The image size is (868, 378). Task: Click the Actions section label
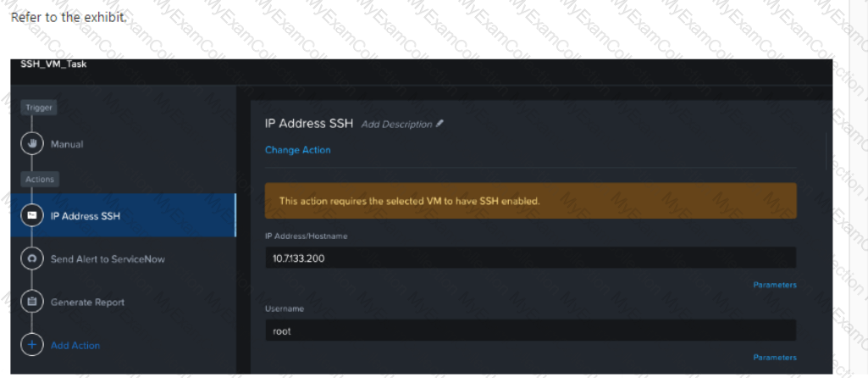(x=40, y=179)
